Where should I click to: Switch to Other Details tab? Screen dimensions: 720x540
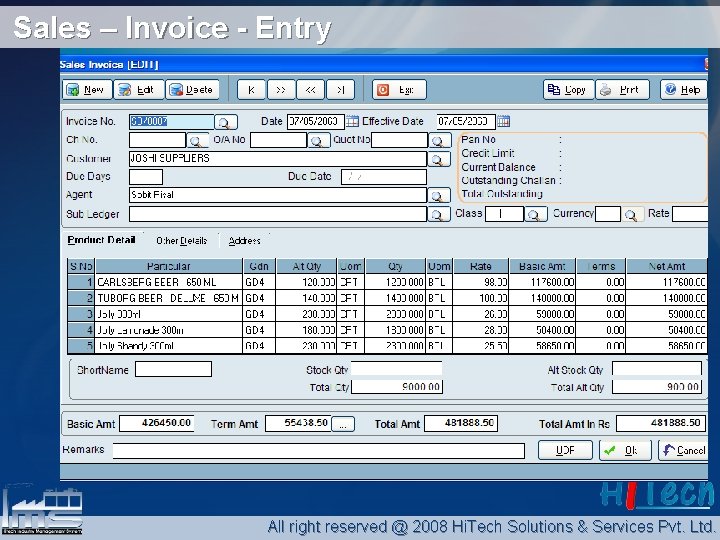click(x=181, y=241)
